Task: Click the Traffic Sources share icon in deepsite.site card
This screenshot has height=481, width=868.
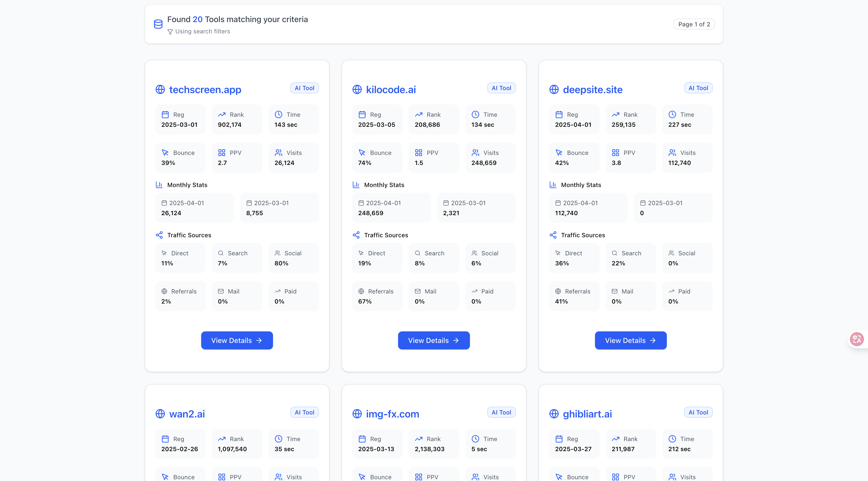Action: coord(553,235)
